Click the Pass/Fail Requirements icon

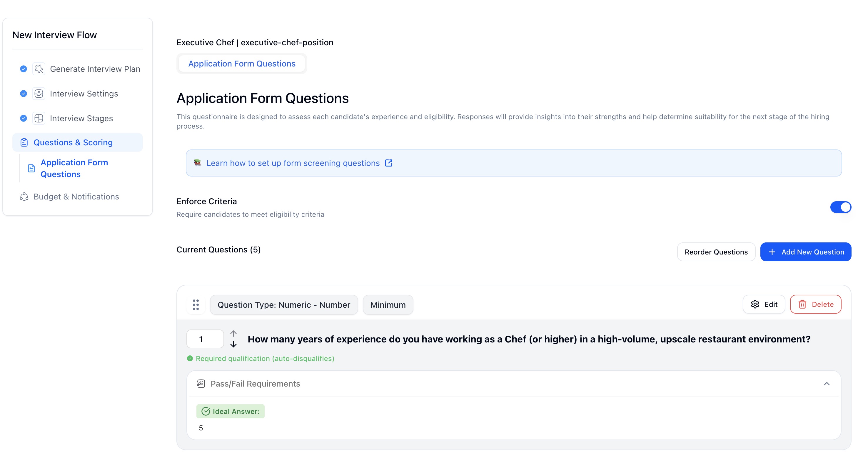pos(201,384)
